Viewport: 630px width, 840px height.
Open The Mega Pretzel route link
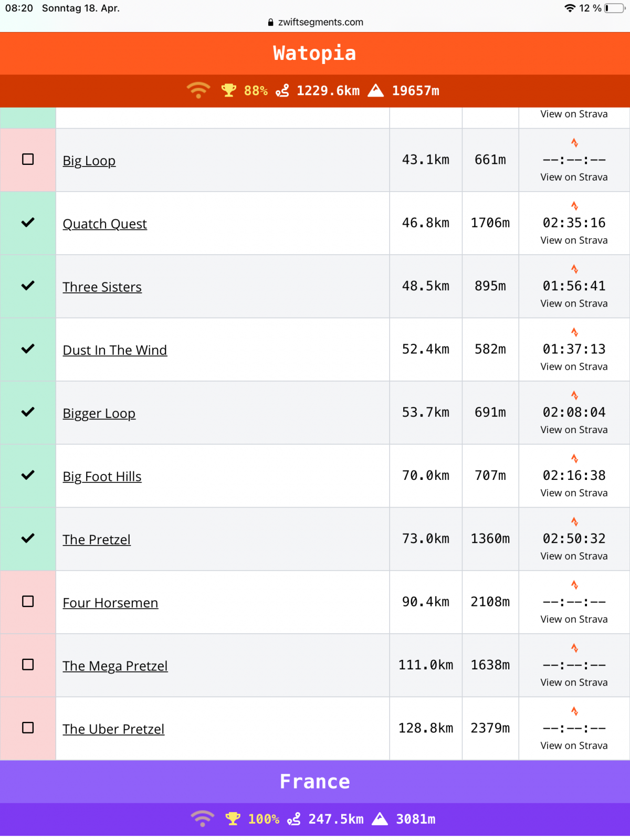coord(115,666)
